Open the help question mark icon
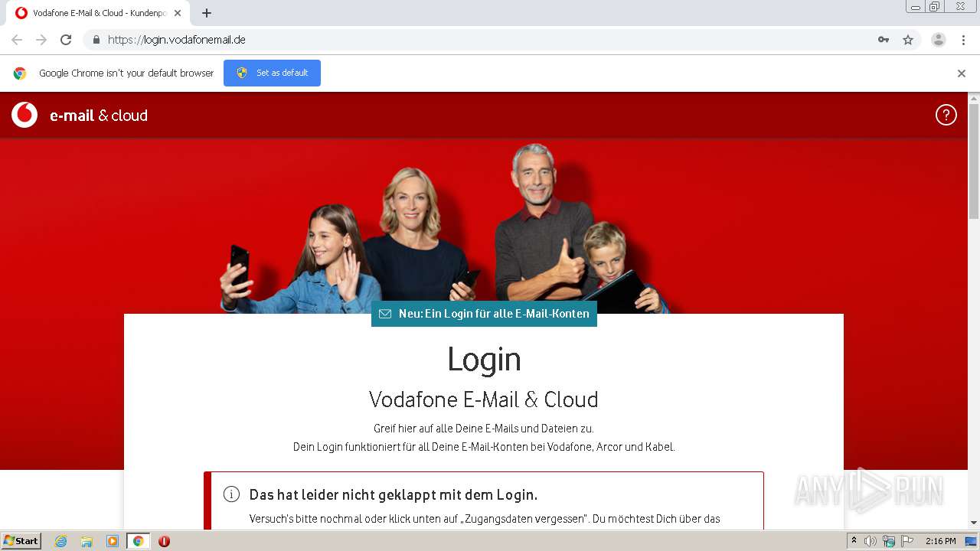980x551 pixels. 946,115
